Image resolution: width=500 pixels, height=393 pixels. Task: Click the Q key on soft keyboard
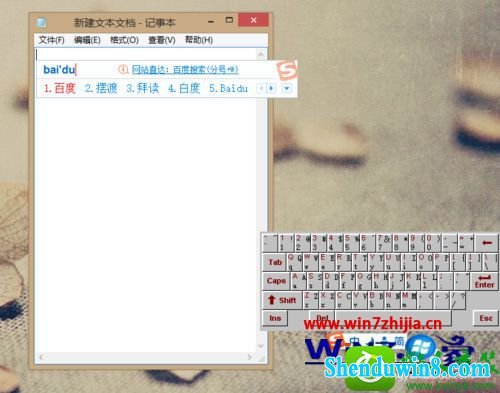[295, 262]
